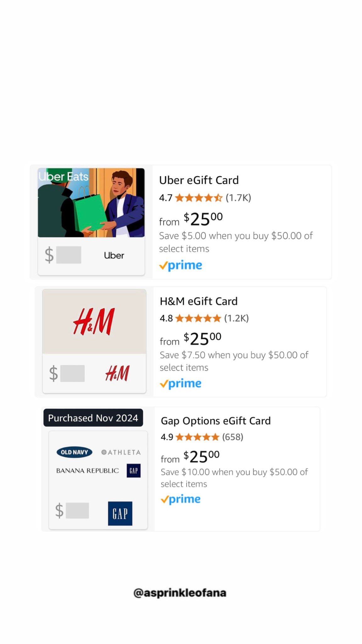Click the Uber wordmark below the Uber Eats image
The image size is (362, 644).
114,255
